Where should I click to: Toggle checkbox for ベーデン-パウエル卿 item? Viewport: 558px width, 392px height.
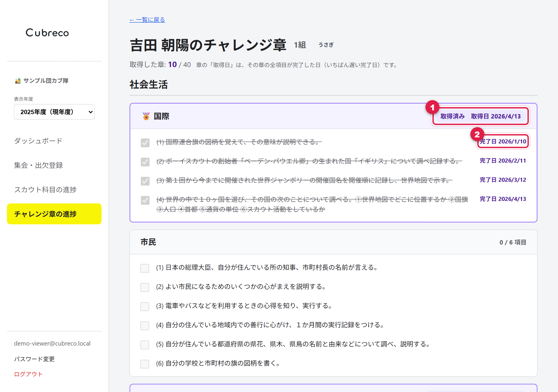click(x=145, y=162)
